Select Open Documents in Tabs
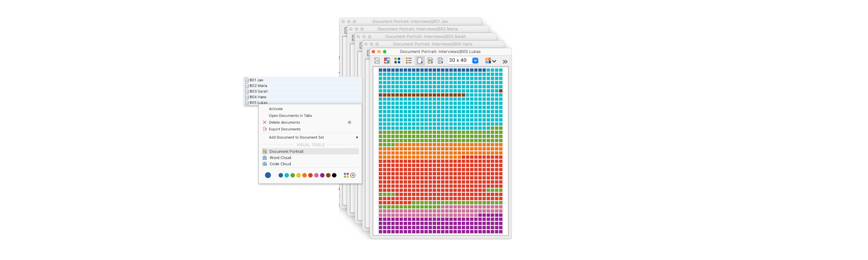The image size is (868, 260). (290, 116)
